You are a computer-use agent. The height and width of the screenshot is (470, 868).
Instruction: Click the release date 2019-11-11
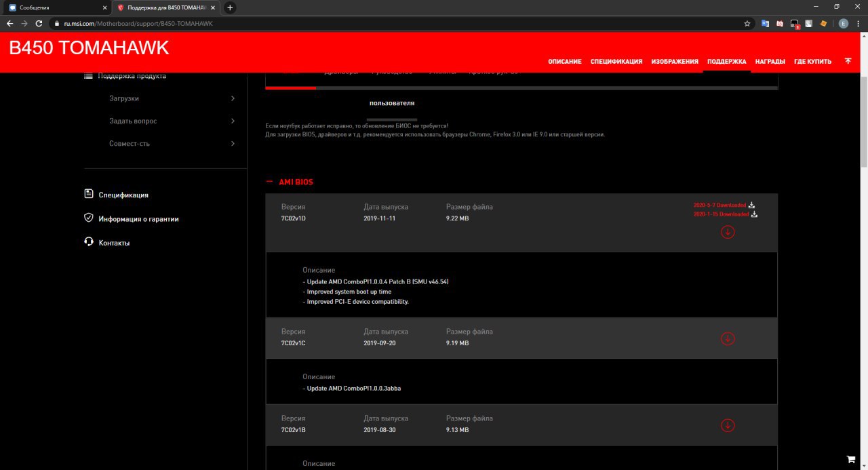point(381,218)
